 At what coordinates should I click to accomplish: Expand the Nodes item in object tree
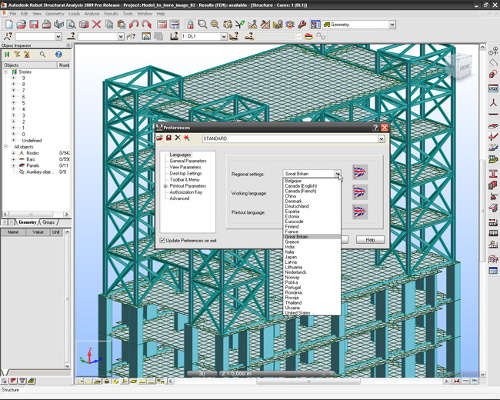(x=14, y=153)
